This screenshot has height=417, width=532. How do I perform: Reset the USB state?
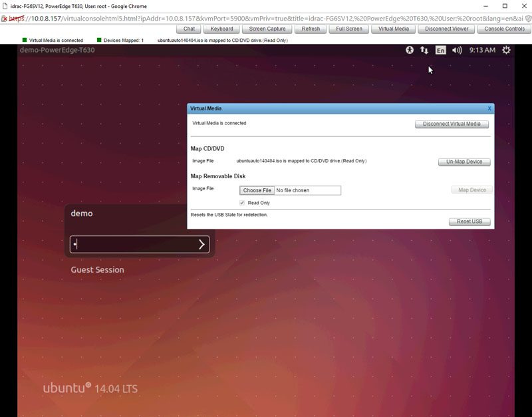(x=469, y=221)
